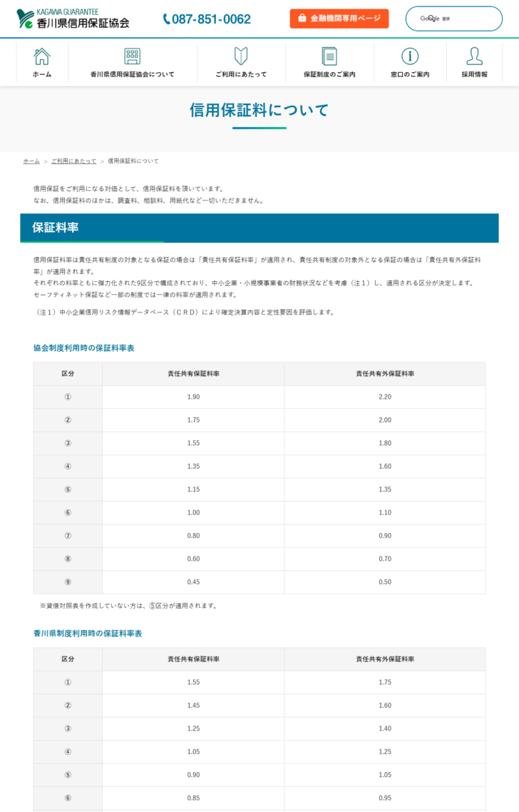Follow the ホーム breadcrumb link

(31, 161)
